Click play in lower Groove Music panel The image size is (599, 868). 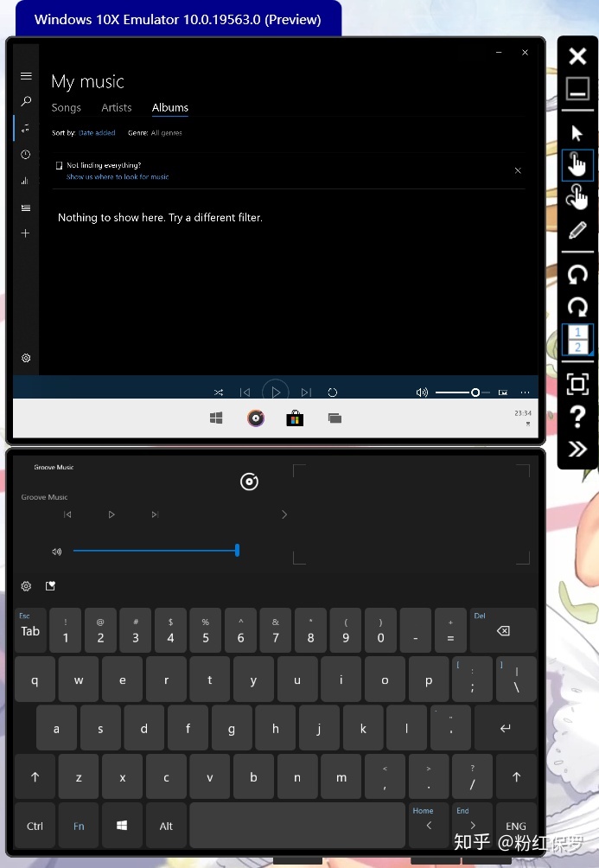[x=112, y=514]
